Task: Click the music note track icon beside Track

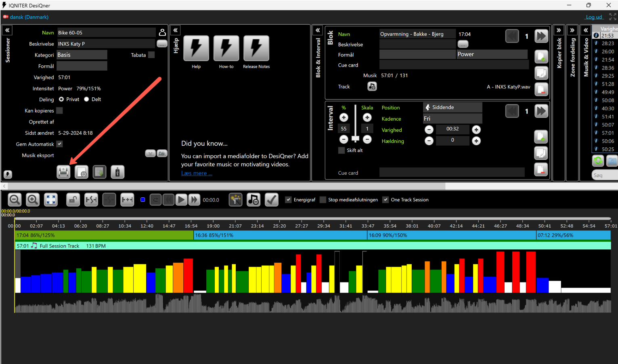Action: (372, 86)
